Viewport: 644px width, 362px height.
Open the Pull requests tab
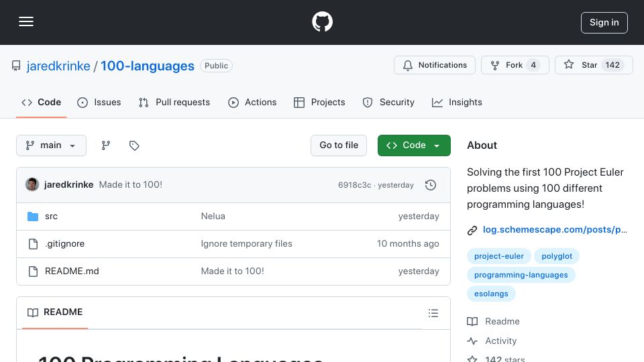(174, 102)
